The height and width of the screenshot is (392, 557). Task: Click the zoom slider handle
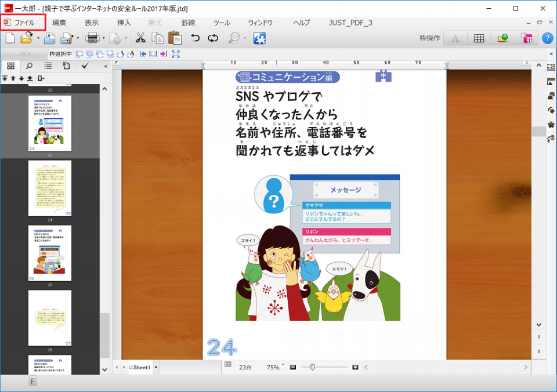(312, 367)
